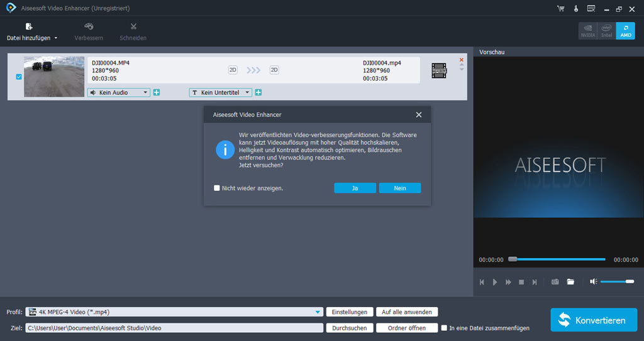Open Kein Audio track dropdown
The width and height of the screenshot is (644, 341).
pyautogui.click(x=119, y=92)
